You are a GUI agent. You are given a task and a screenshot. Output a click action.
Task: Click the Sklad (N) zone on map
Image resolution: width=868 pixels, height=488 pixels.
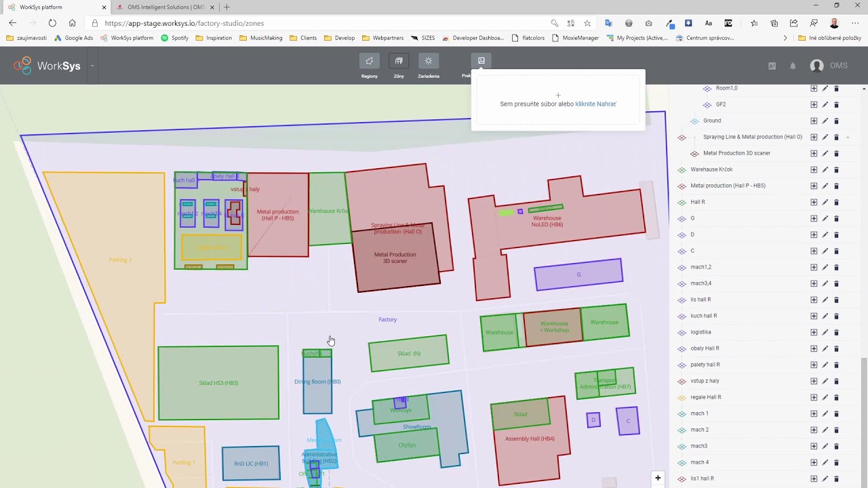click(x=409, y=353)
